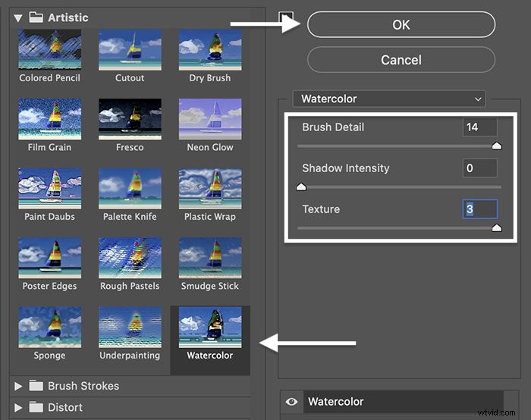The width and height of the screenshot is (531, 420).
Task: Pick the Plastic Wrap filter thumbnail
Action: coord(210,188)
